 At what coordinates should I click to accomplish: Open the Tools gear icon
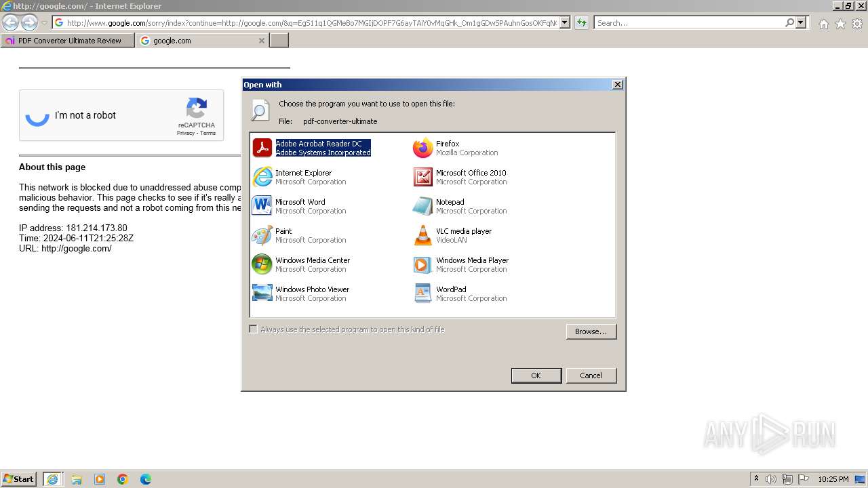coord(857,24)
